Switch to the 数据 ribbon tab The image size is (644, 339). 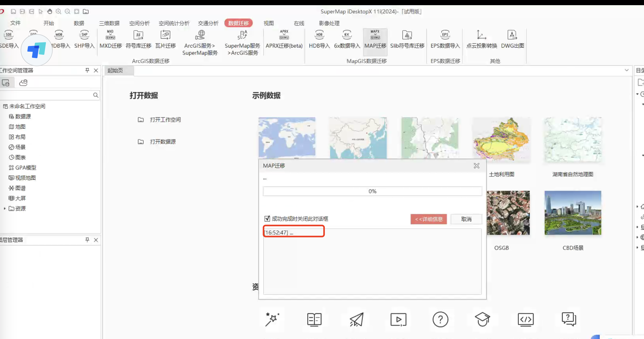pos(79,23)
